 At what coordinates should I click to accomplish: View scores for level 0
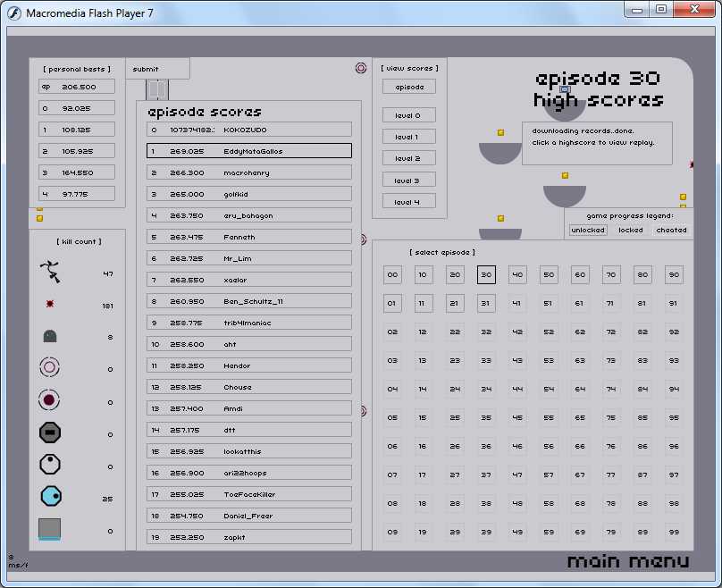click(x=408, y=115)
